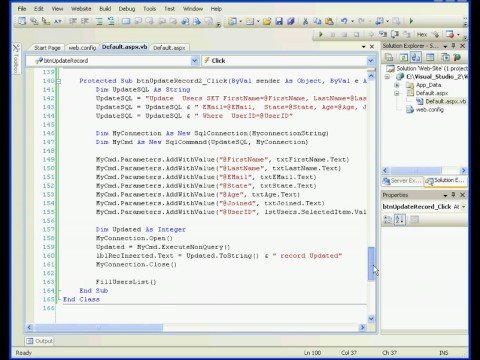Uncomment the selected lines icon
The width and height of the screenshot is (480, 360).
click(111, 22)
